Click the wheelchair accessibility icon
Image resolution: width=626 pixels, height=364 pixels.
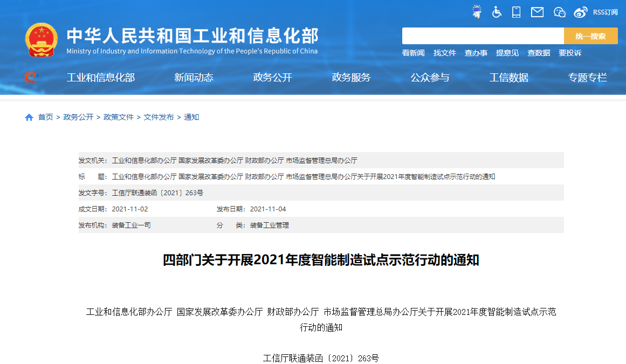tap(497, 12)
